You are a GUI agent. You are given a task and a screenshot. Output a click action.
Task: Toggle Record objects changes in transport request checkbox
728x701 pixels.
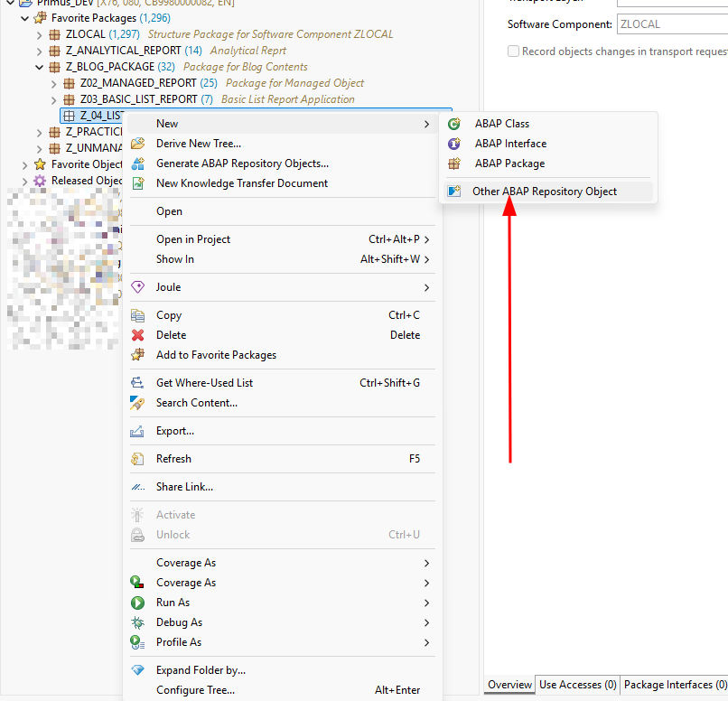tap(514, 51)
